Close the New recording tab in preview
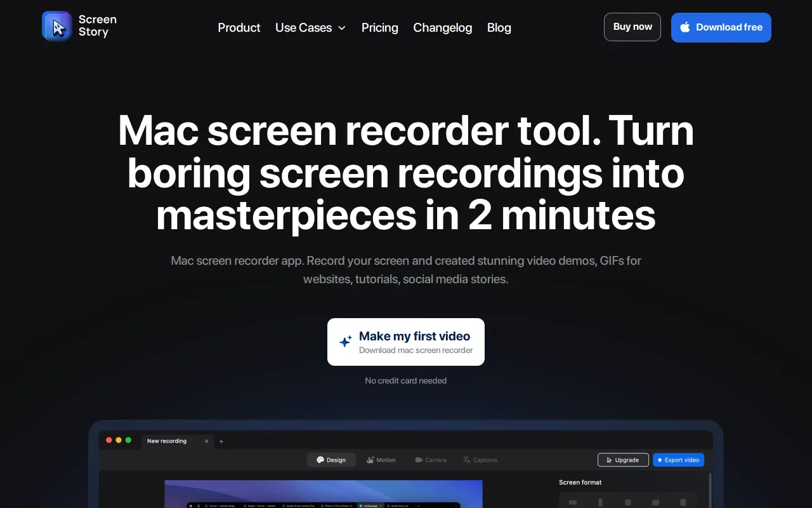 [206, 441]
